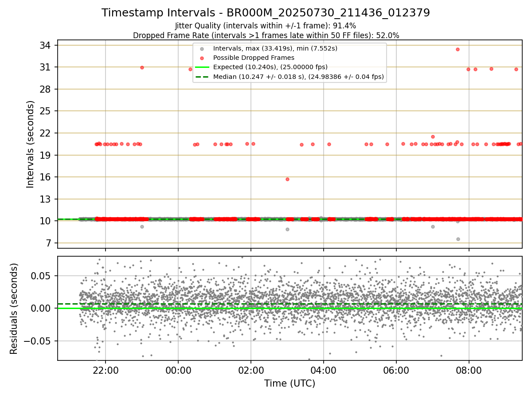Click legend entry 'Possible Dropped Frames'
Viewport: 532px width, 399px height.
254,58
